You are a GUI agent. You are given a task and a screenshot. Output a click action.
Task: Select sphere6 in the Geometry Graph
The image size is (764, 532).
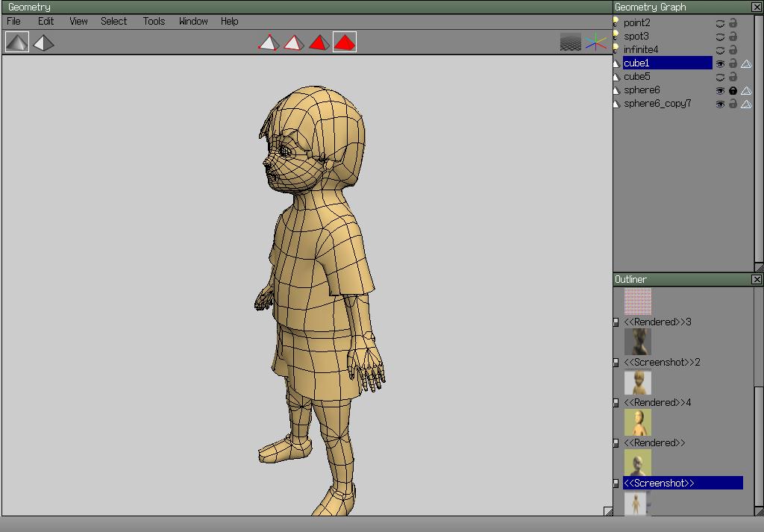click(642, 90)
